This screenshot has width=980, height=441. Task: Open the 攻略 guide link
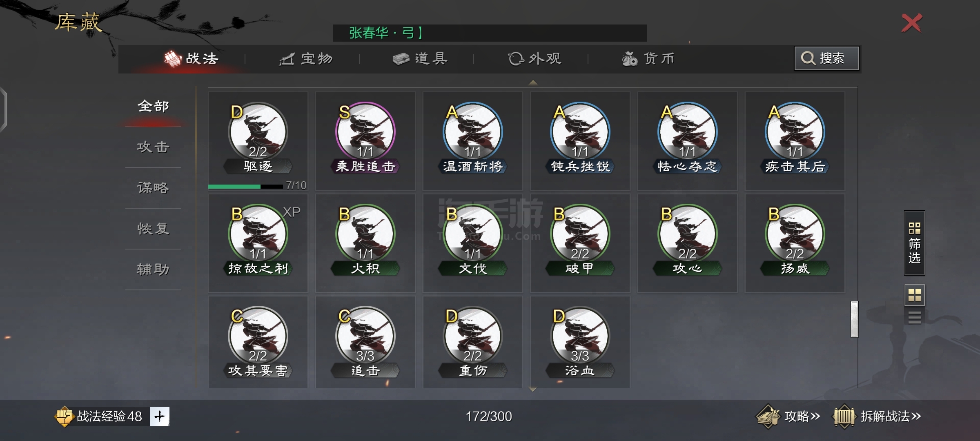pos(789,416)
